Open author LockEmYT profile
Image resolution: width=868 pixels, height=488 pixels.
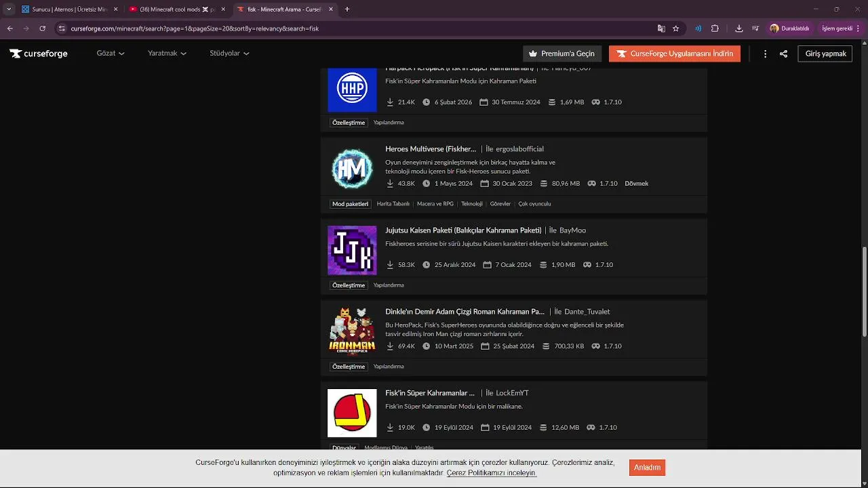(512, 393)
